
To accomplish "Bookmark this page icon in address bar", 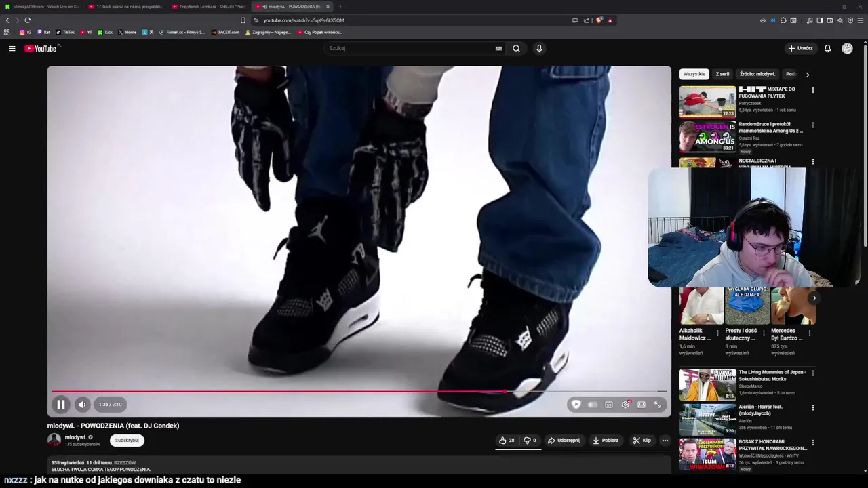I will click(243, 20).
